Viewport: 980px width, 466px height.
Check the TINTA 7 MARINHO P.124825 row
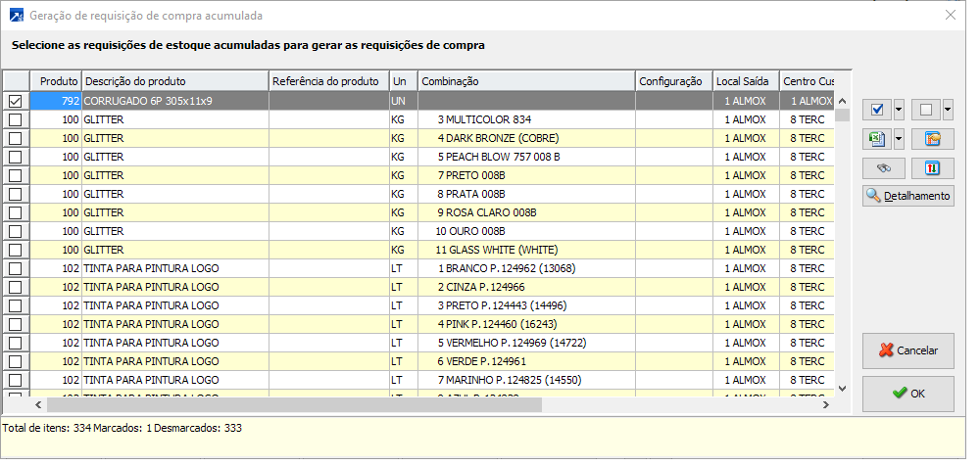(x=16, y=380)
